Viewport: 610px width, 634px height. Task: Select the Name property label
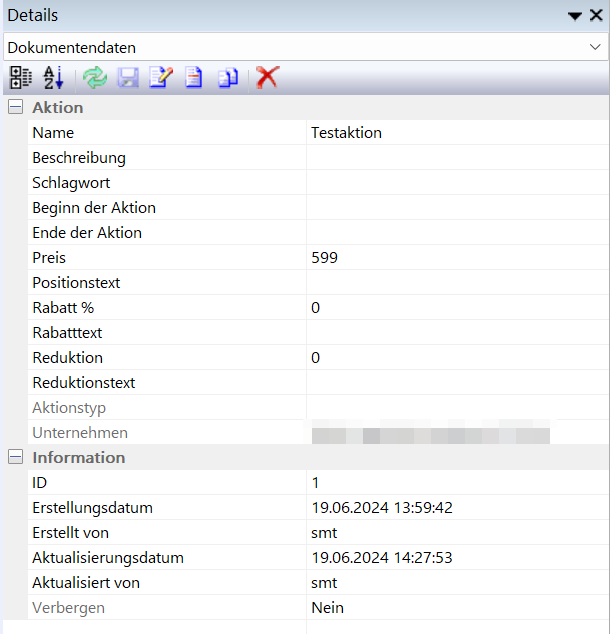point(53,133)
